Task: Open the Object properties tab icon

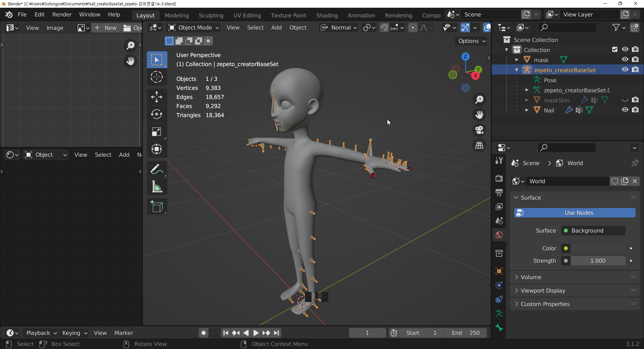Action: (499, 271)
